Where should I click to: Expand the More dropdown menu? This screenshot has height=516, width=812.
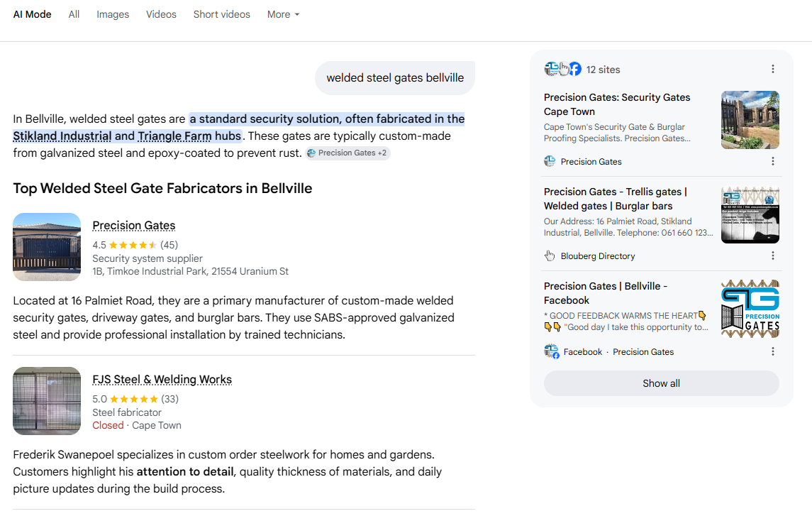pyautogui.click(x=283, y=14)
